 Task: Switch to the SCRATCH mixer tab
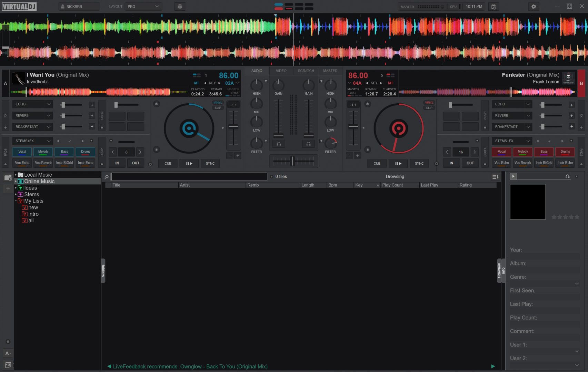point(306,71)
